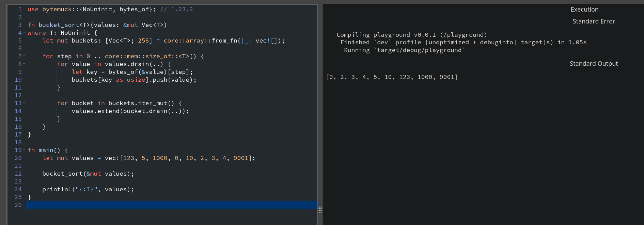Click 'values.extend(bucket.drain(..))' on line 14
Viewport: 644px width, 225px height.
point(128,111)
